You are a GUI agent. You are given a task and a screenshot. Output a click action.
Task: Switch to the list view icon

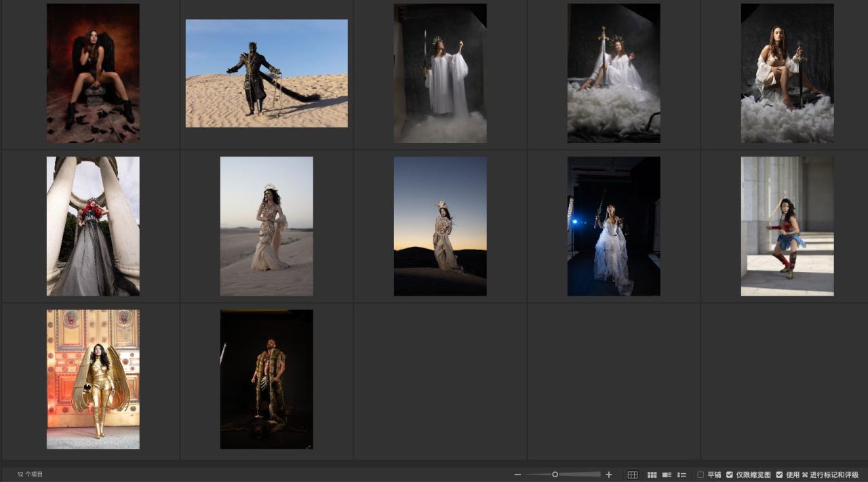[x=682, y=475]
